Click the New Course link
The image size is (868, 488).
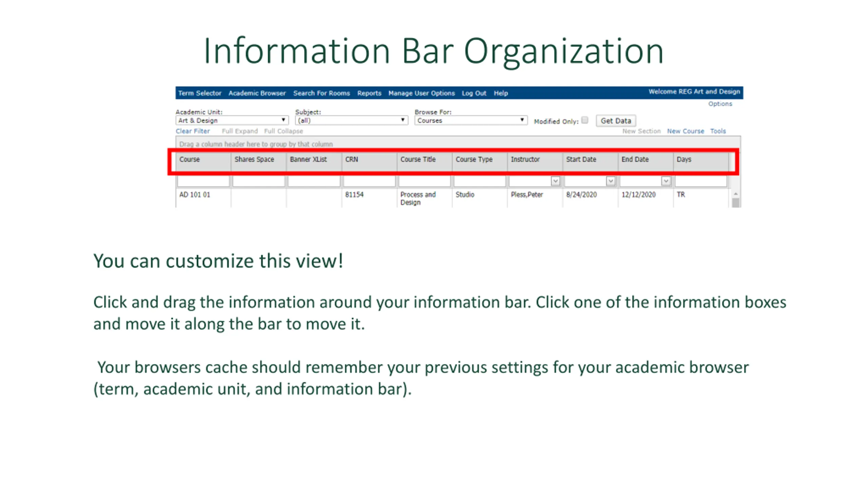(686, 131)
